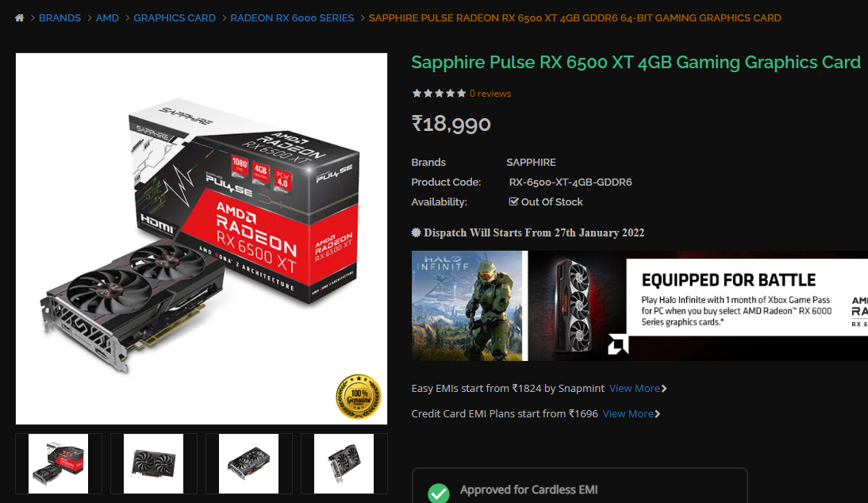
Task: Open BRANDS breadcrumb link
Action: click(60, 17)
